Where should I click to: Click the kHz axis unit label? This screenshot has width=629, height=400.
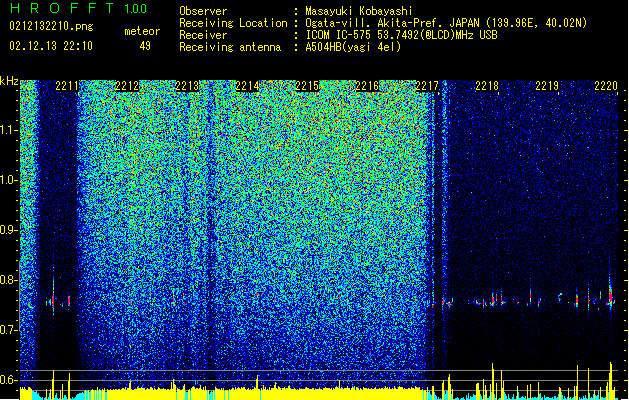(9, 81)
